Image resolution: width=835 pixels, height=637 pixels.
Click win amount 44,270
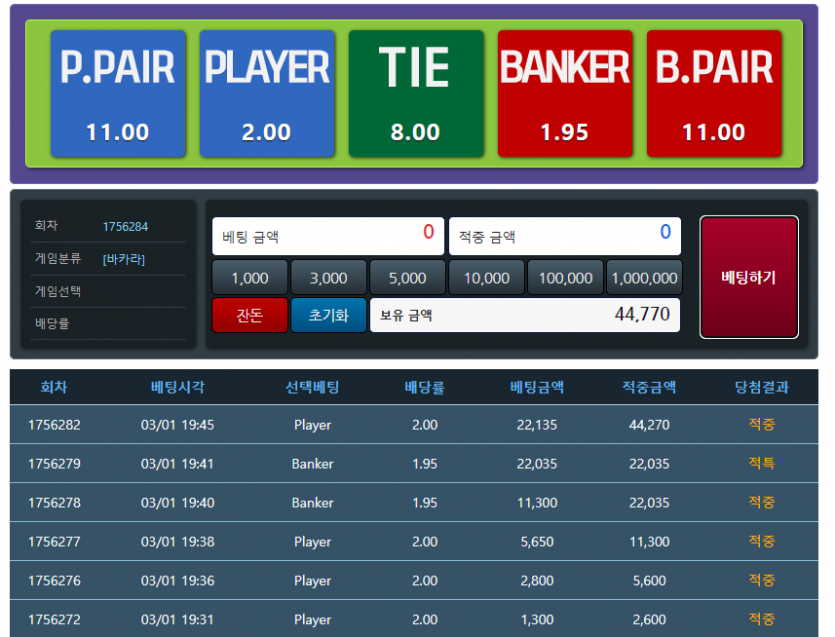pos(649,425)
